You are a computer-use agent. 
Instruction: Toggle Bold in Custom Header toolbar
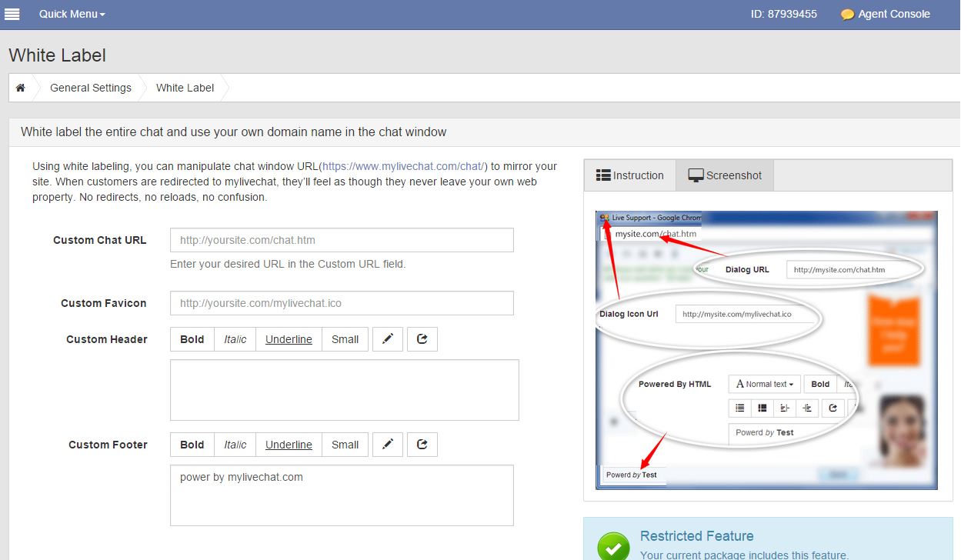192,339
